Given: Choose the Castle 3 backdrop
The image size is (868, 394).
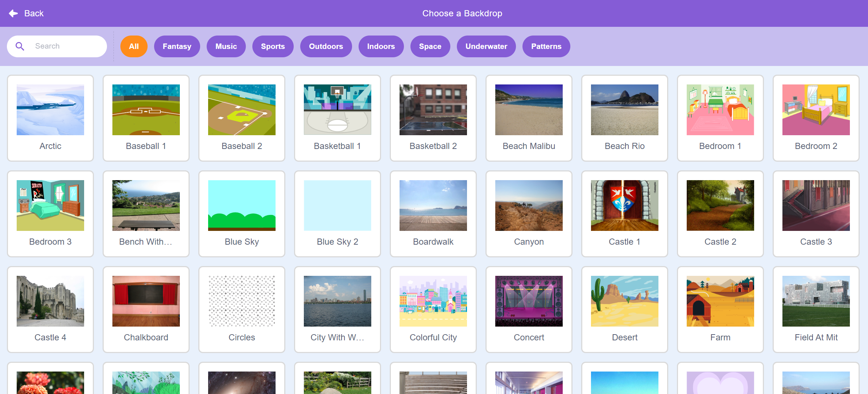Looking at the screenshot, I should coord(816,214).
